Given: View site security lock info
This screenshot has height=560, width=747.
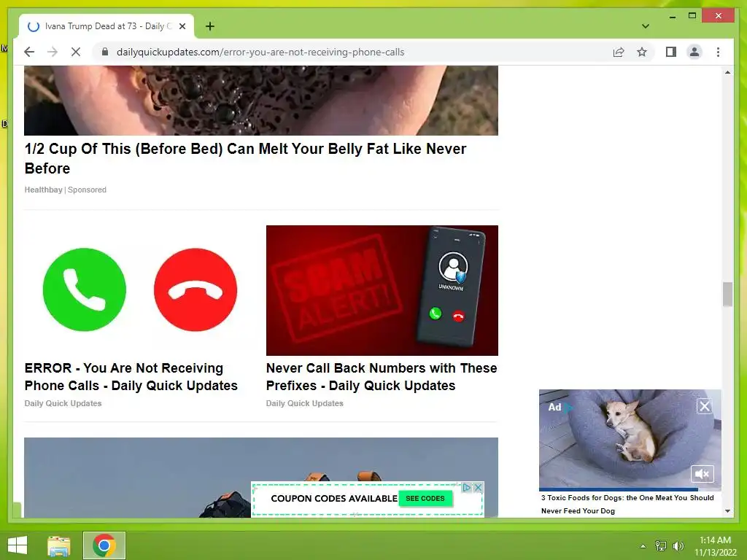Looking at the screenshot, I should pyautogui.click(x=105, y=52).
